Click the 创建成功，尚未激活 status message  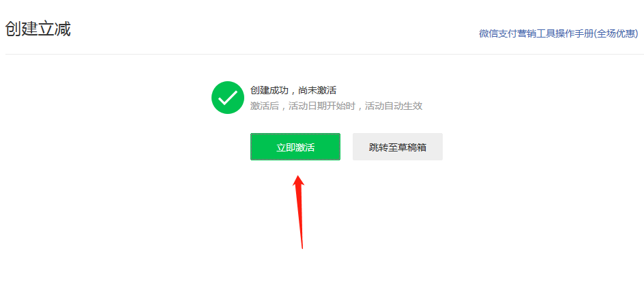click(293, 91)
